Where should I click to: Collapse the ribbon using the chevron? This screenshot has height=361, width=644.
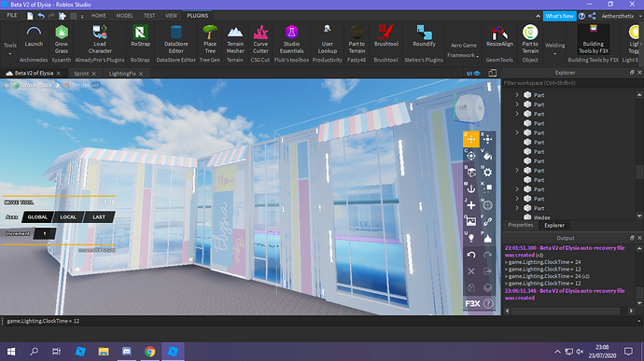click(x=538, y=16)
